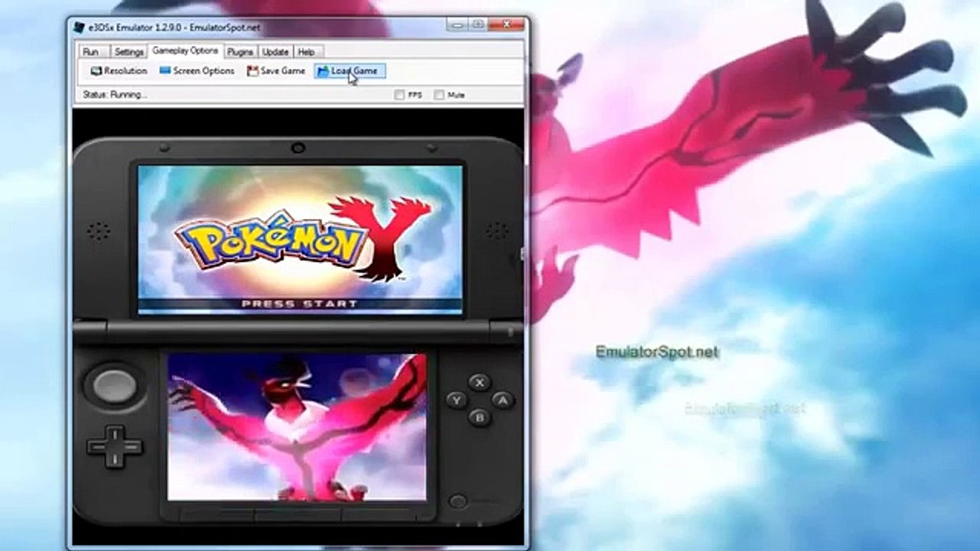Open the Plugins tab
The width and height of the screenshot is (980, 551).
pos(240,52)
